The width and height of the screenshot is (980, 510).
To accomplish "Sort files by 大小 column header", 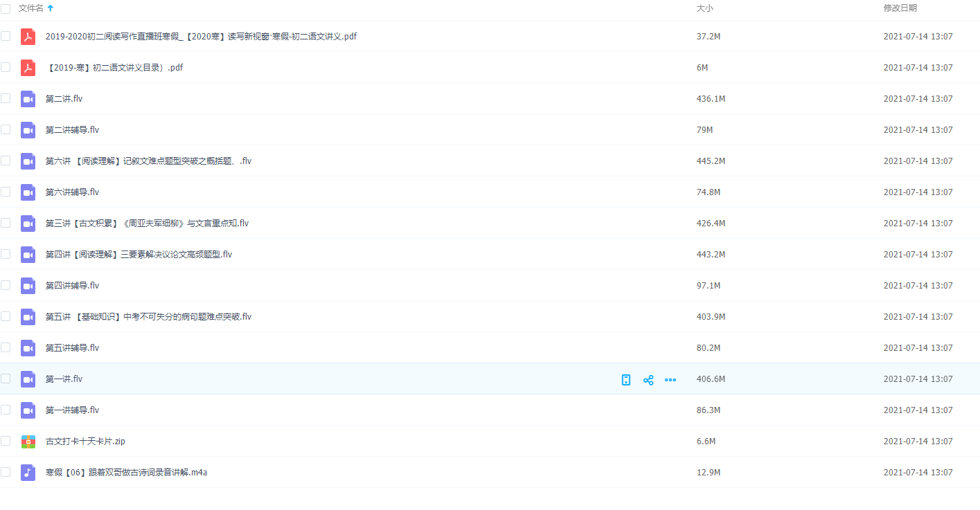I will (x=704, y=8).
